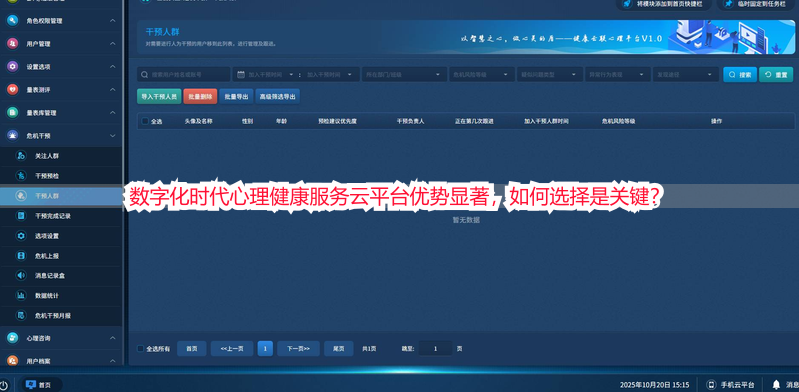
Task: Click the 用户档案 sidebar icon
Action: [13, 361]
